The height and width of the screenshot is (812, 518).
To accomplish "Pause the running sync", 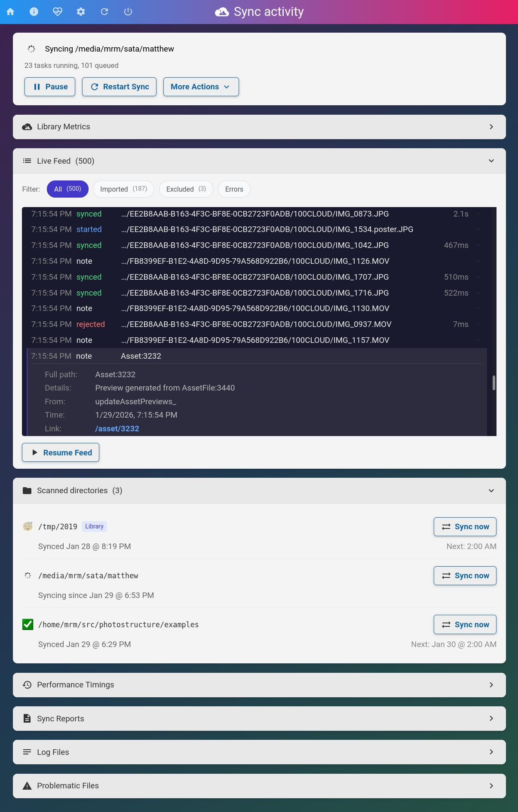I will 50,87.
